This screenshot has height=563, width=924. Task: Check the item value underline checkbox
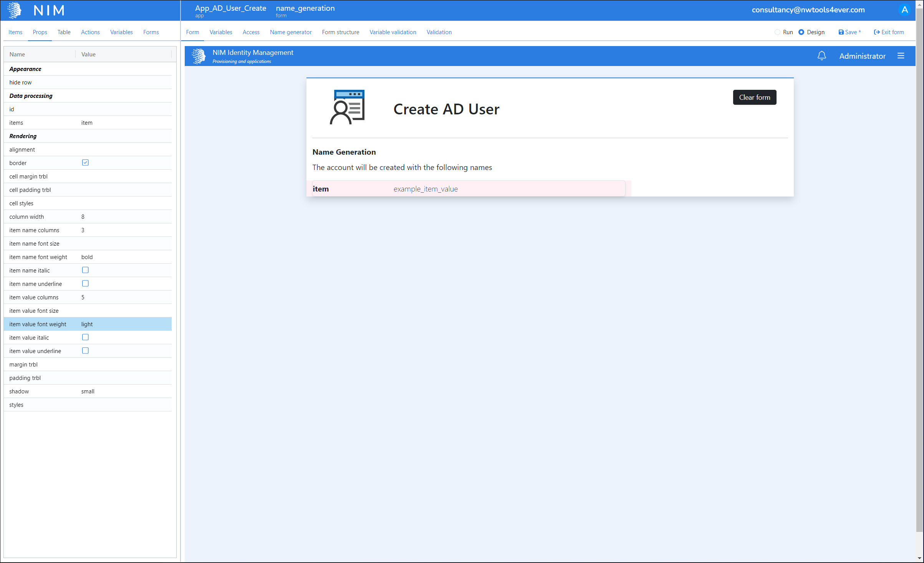85,351
